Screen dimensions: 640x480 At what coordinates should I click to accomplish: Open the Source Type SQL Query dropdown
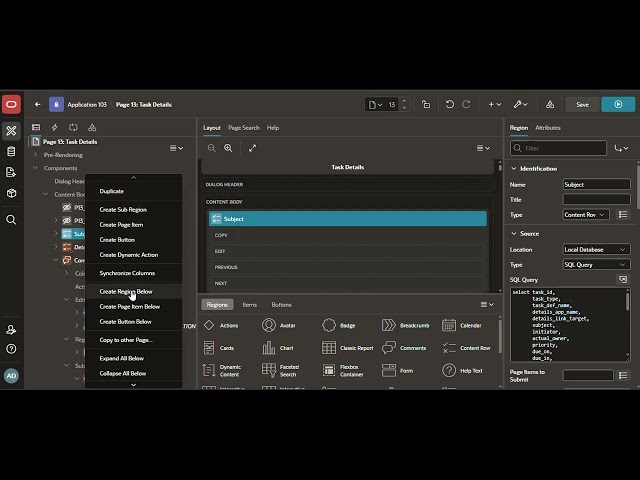click(x=596, y=264)
